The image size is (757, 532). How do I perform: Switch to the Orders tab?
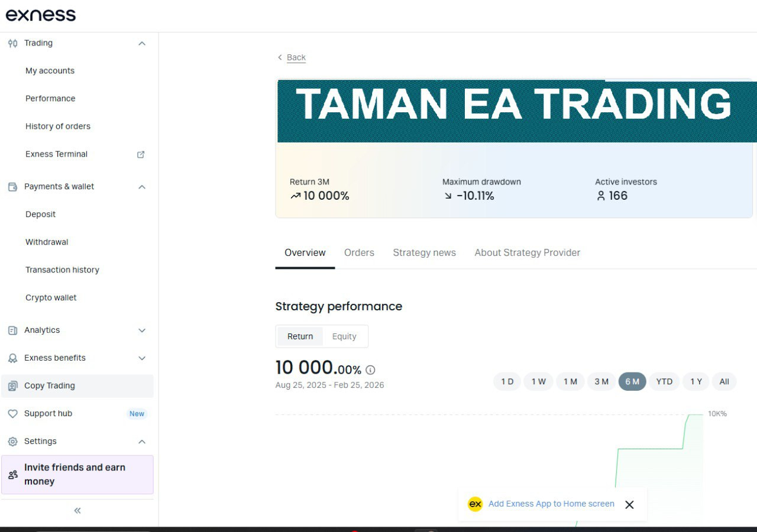pyautogui.click(x=359, y=253)
